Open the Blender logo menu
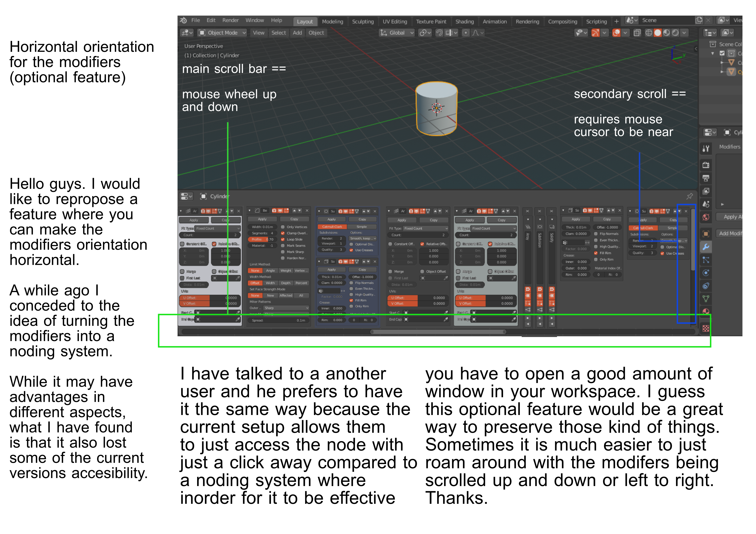Image resolution: width=756 pixels, height=534 pixels. 184,20
